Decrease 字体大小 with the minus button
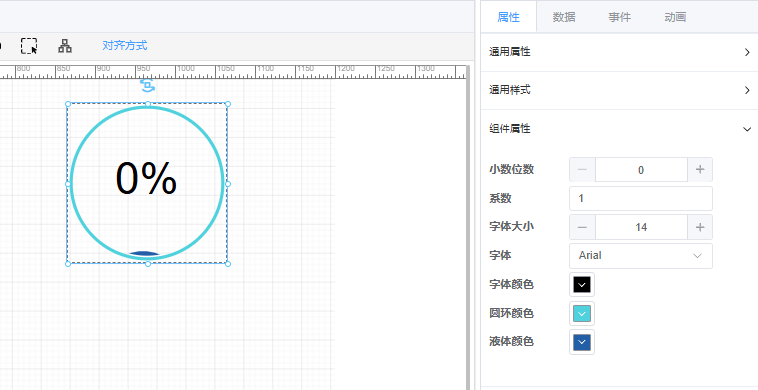The image size is (758, 390). (583, 227)
